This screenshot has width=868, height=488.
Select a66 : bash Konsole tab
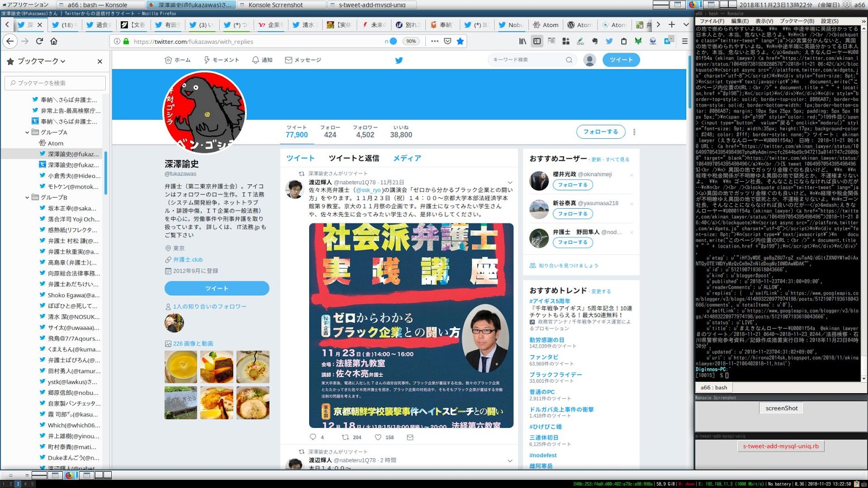pyautogui.click(x=713, y=388)
